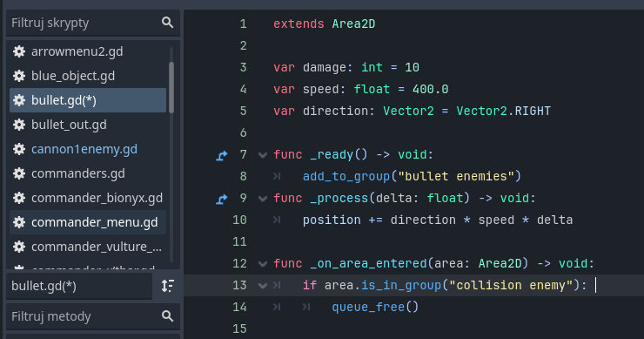
Task: Click line number 13 in the gutter
Action: tap(240, 286)
